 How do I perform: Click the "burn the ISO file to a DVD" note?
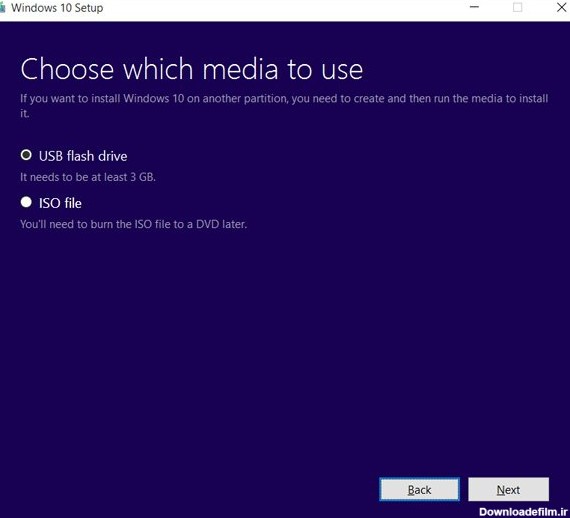[133, 224]
